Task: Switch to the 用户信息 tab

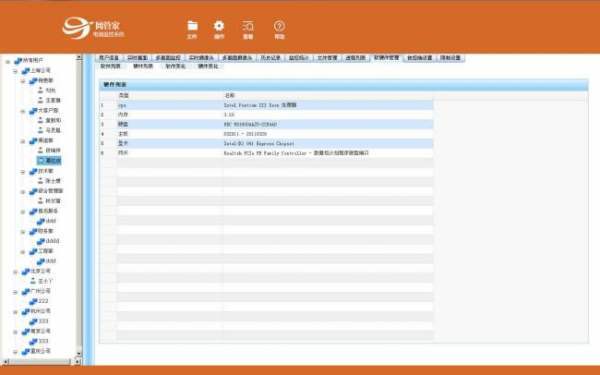Action: [109, 58]
